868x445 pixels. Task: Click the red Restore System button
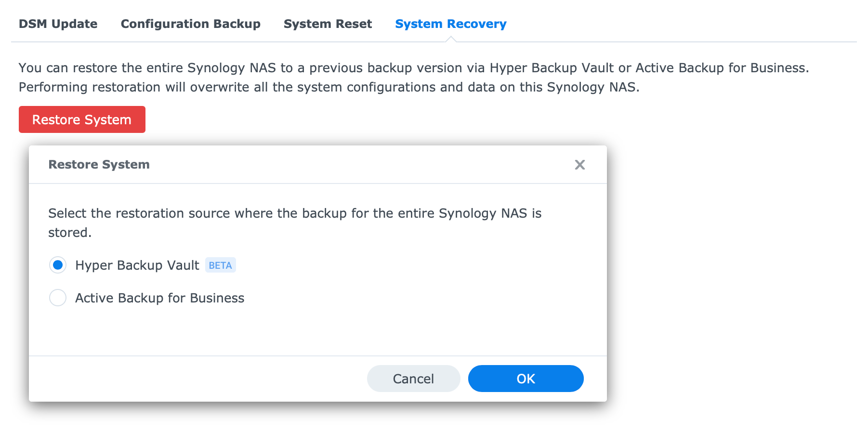(82, 119)
